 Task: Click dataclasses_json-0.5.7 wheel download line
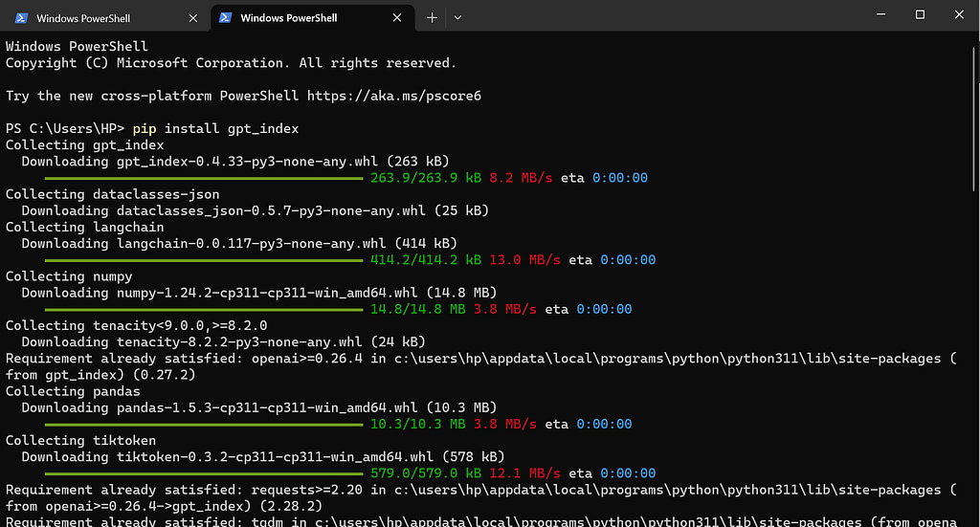click(x=255, y=210)
